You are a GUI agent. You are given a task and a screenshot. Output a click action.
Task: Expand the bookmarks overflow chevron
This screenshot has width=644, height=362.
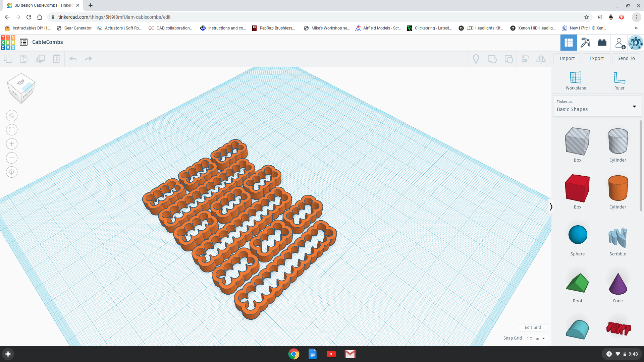point(636,28)
